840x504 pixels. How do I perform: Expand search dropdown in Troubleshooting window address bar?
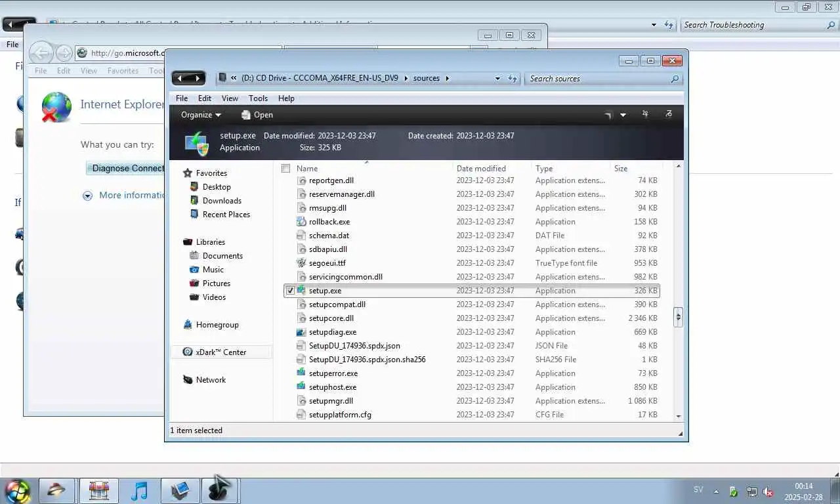(x=654, y=25)
